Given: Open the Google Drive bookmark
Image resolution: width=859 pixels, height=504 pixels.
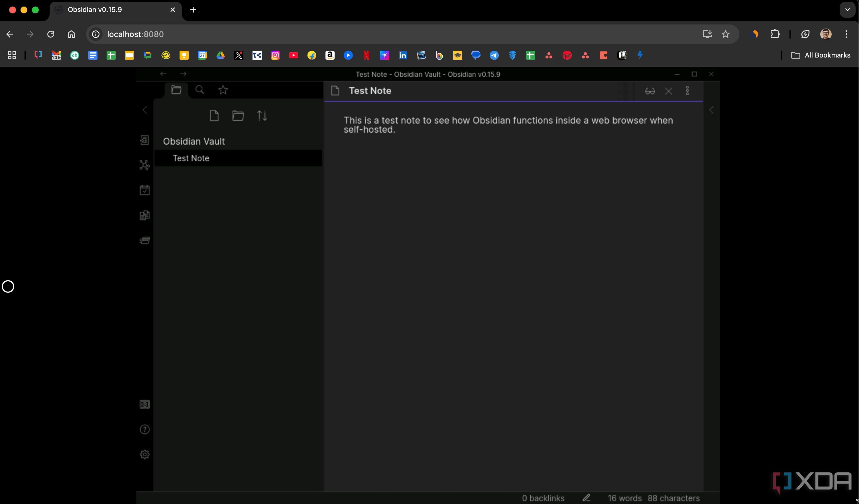Looking at the screenshot, I should (x=221, y=55).
